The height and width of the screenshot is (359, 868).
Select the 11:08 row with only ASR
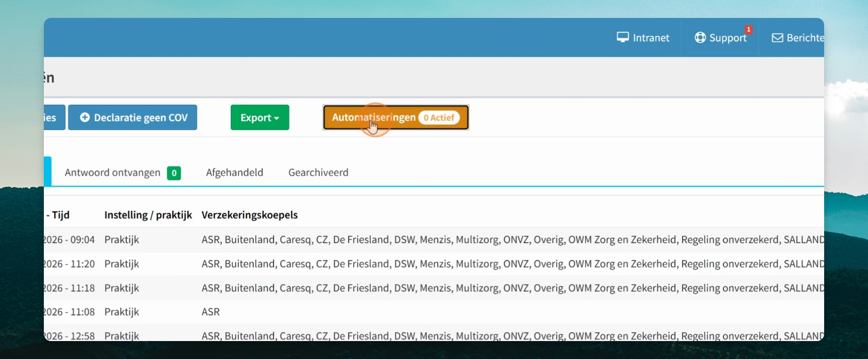click(434, 312)
